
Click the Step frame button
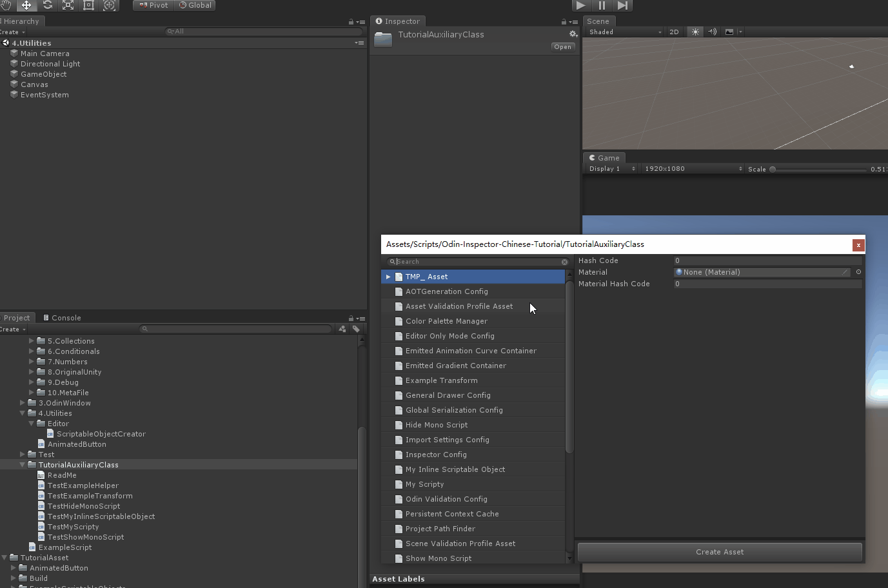click(x=622, y=5)
